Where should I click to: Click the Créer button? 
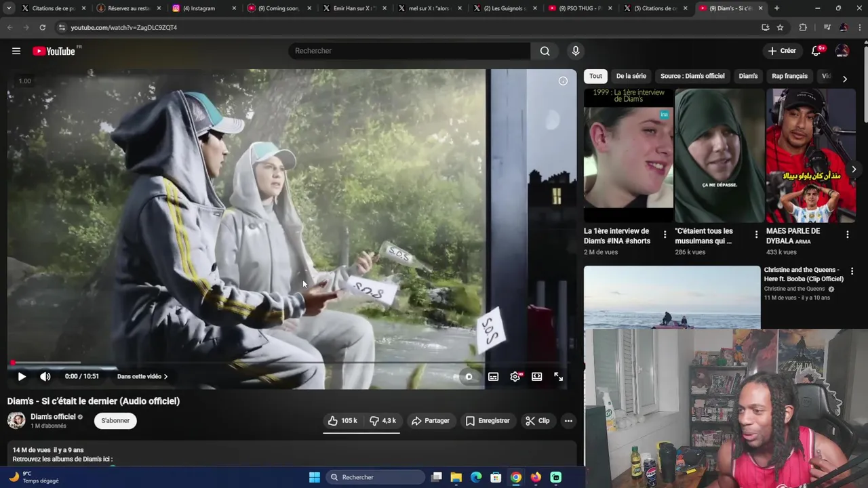click(x=782, y=51)
